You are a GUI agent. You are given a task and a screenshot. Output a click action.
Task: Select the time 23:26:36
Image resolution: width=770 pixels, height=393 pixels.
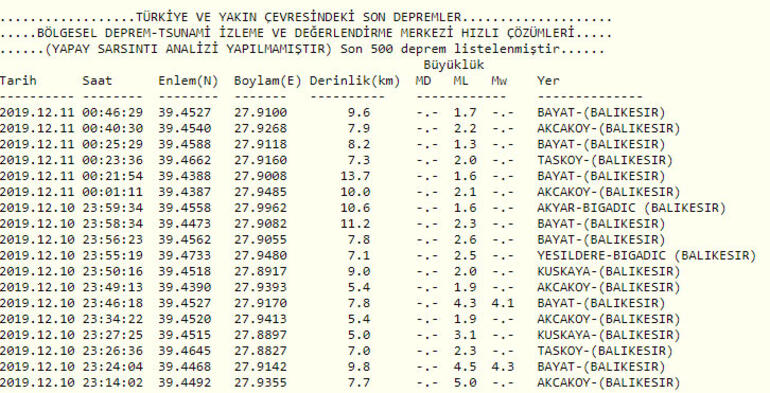point(112,351)
